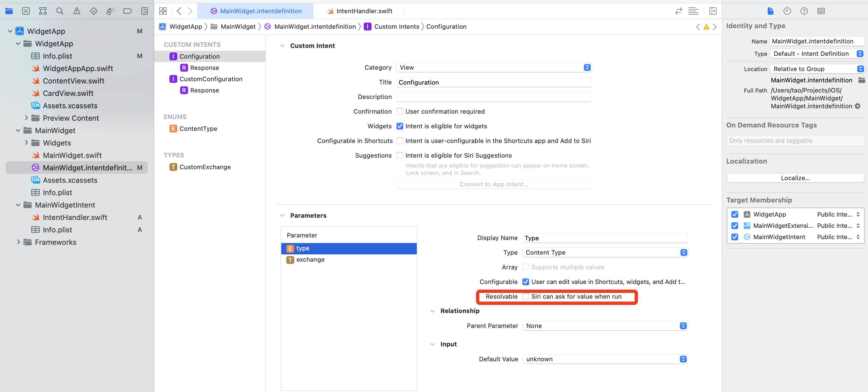Open the Project navigator folder icon
The width and height of the screenshot is (868, 392).
pos(9,11)
